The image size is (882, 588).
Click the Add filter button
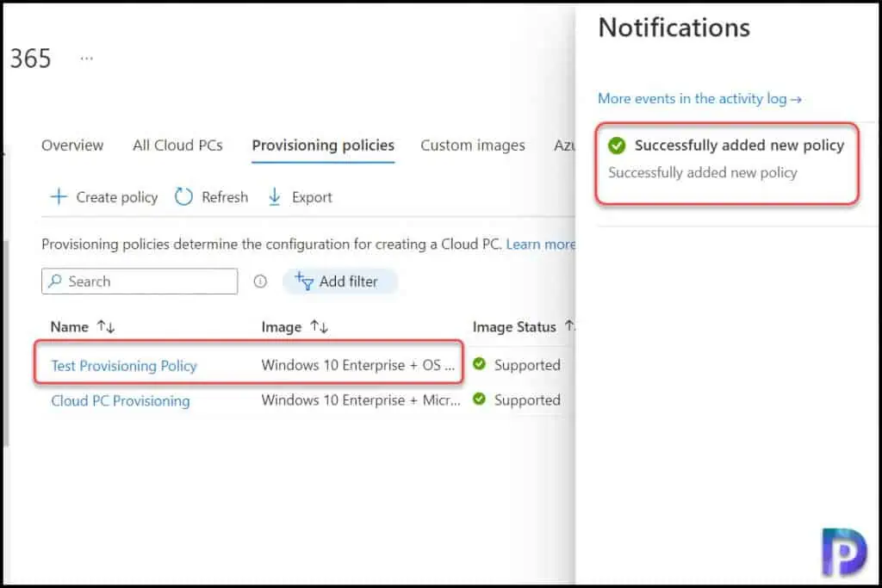pyautogui.click(x=340, y=281)
